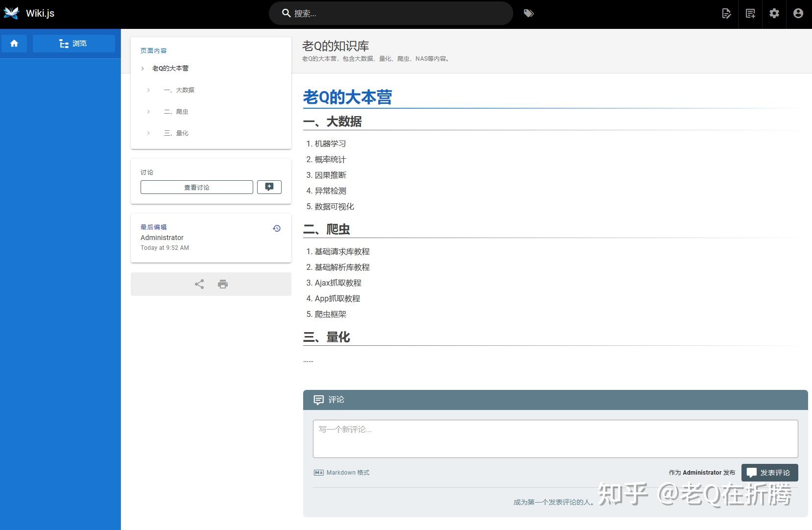
Task: Open the 机器学习 link
Action: tap(330, 144)
